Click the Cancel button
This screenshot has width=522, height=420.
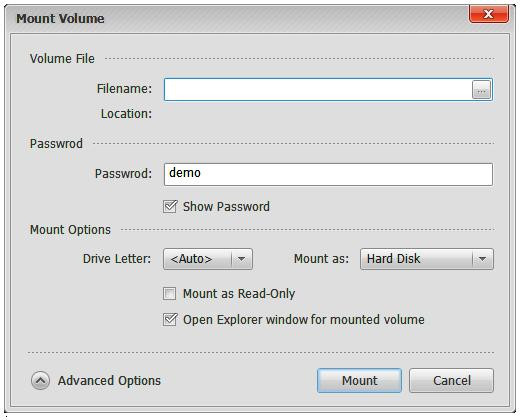pyautogui.click(x=452, y=380)
